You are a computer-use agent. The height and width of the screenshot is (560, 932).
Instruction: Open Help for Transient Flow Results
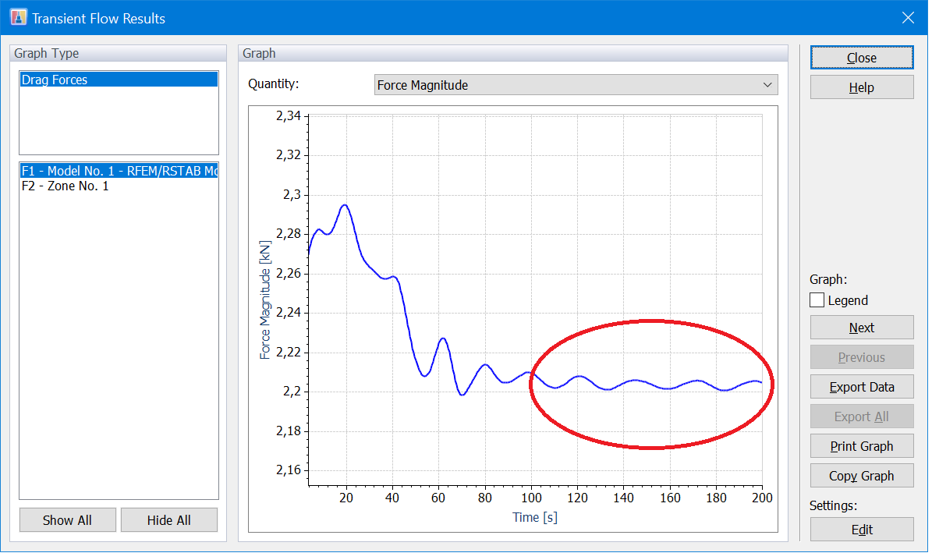pos(861,87)
